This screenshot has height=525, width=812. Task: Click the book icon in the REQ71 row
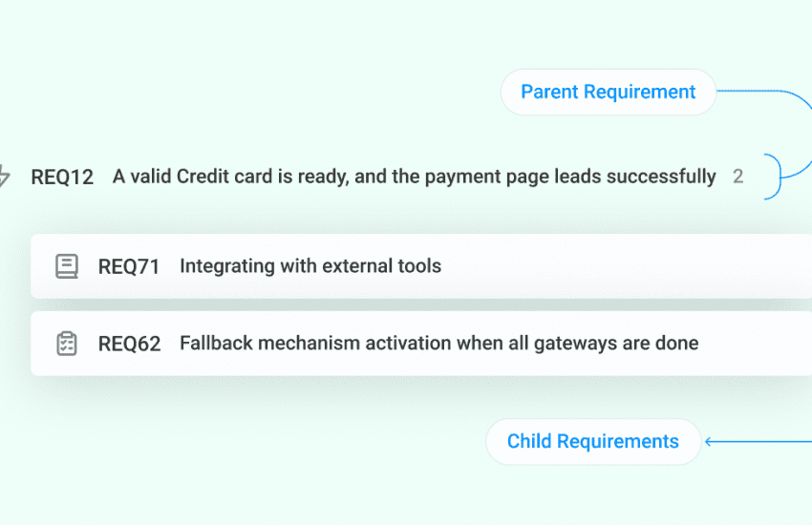pos(67,266)
